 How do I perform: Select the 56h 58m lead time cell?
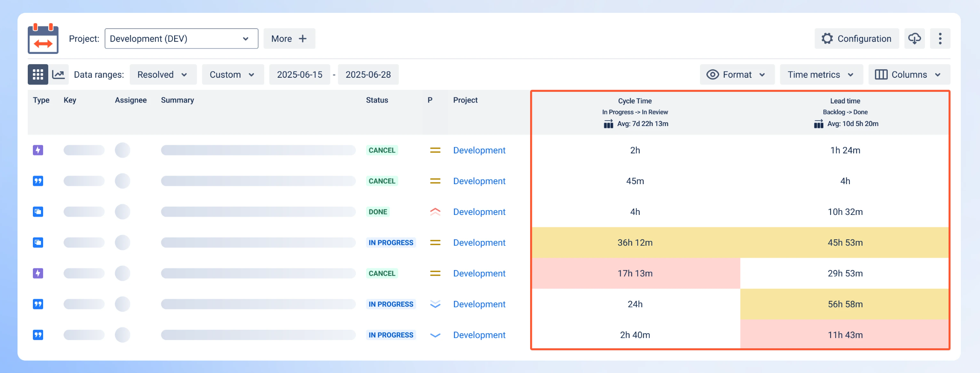pos(845,304)
